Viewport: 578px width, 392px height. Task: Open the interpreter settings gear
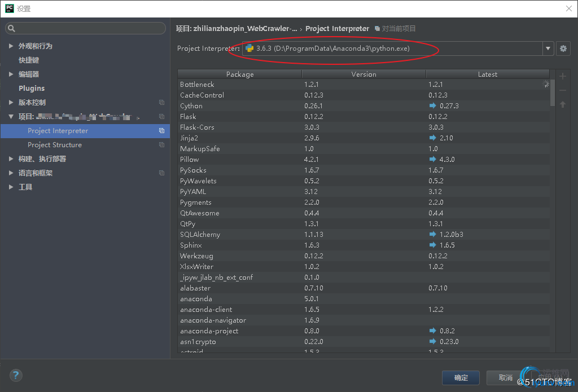coord(563,49)
